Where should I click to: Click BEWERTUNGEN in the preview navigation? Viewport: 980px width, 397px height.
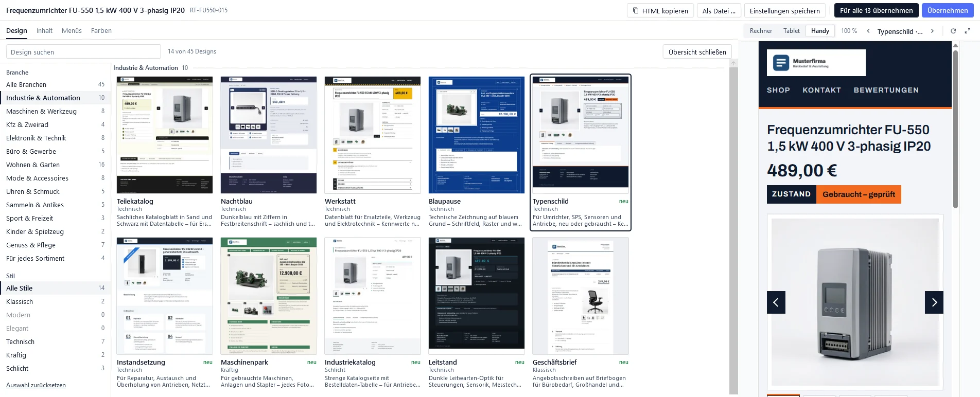(x=886, y=90)
